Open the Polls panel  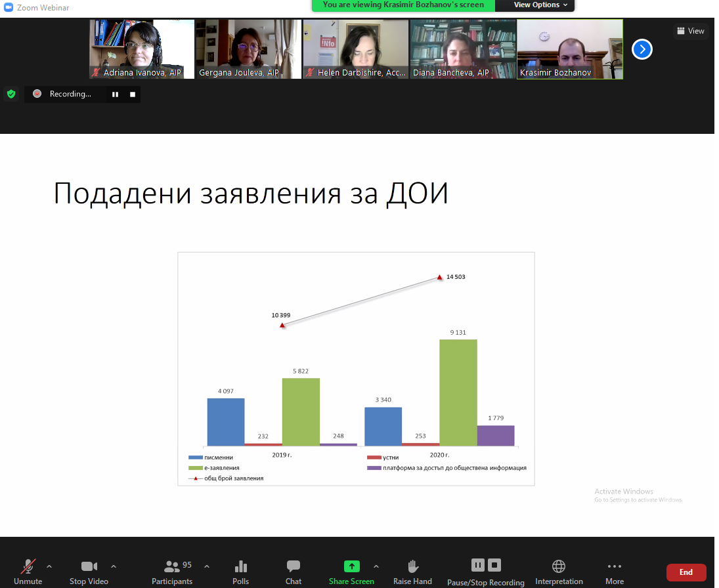240,571
